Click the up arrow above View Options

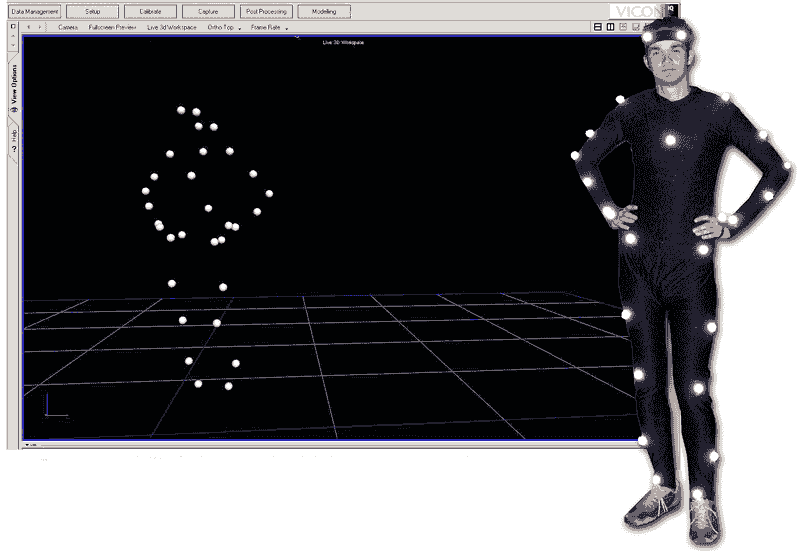[x=13, y=36]
